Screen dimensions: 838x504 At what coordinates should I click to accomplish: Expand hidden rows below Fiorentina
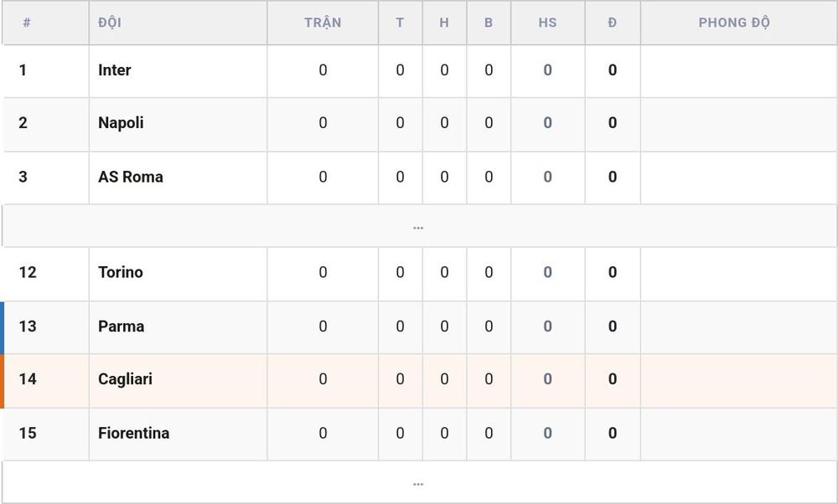418,482
